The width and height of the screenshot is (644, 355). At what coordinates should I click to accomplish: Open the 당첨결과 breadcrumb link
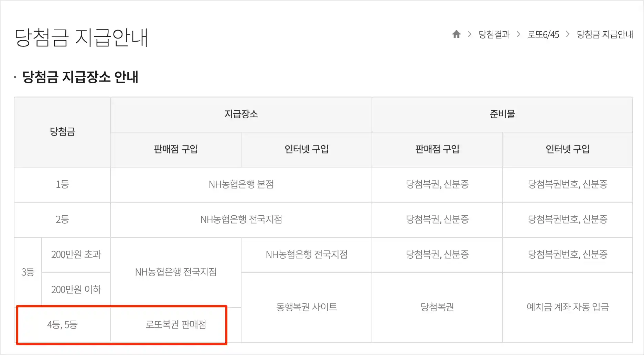pos(494,34)
